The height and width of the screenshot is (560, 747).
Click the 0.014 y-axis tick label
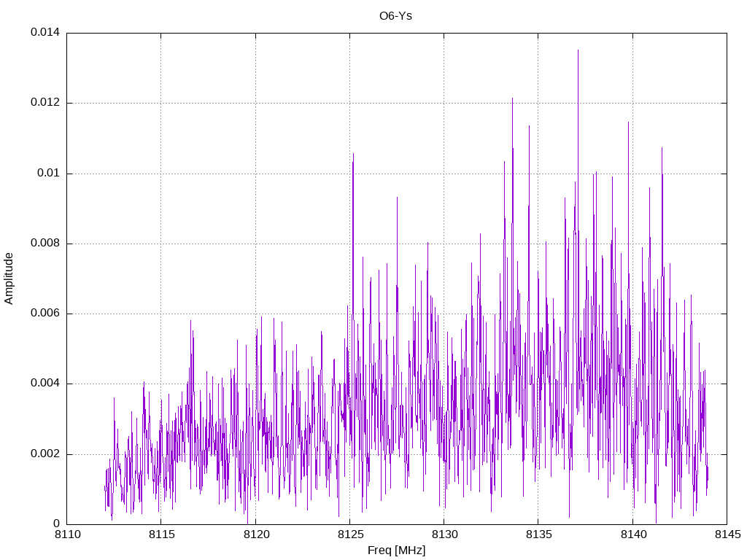click(45, 32)
